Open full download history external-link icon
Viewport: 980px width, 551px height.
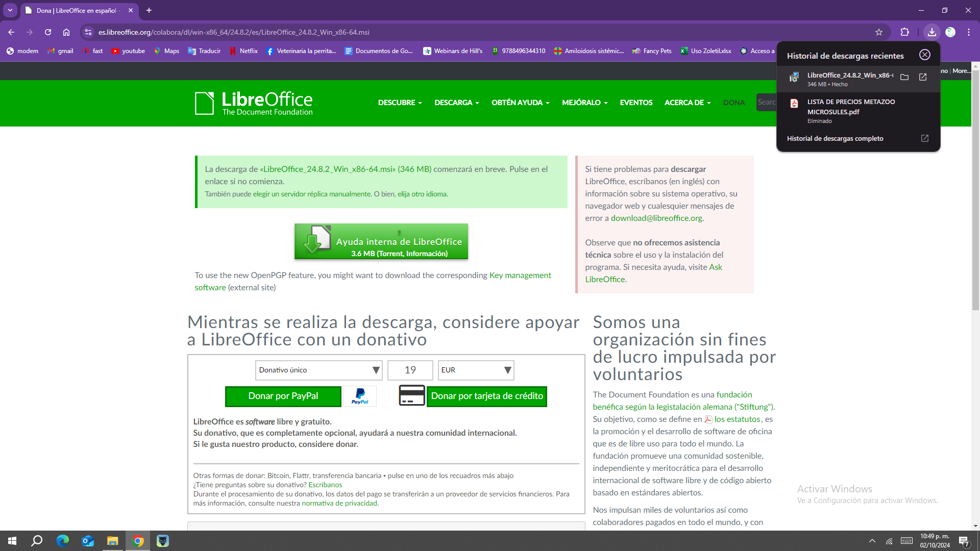pos(925,138)
